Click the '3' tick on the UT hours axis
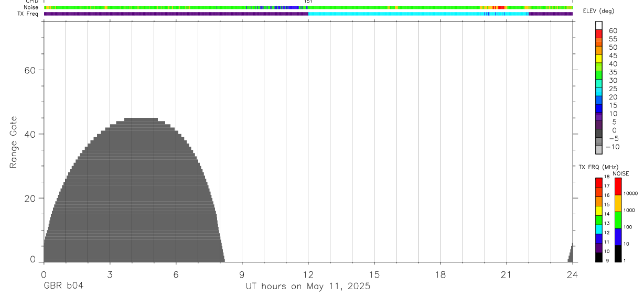644x297 pixels. (110, 274)
